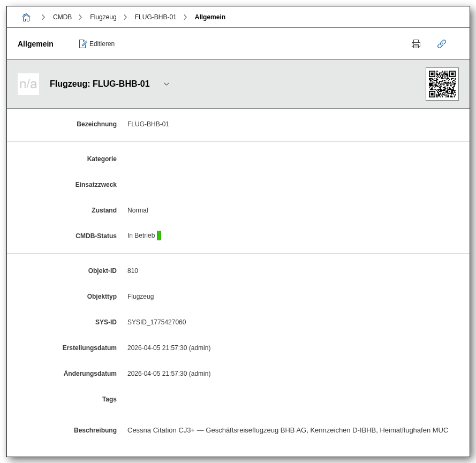476x463 pixels.
Task: Click the SYSID_1775427060 value
Action: pos(156,322)
